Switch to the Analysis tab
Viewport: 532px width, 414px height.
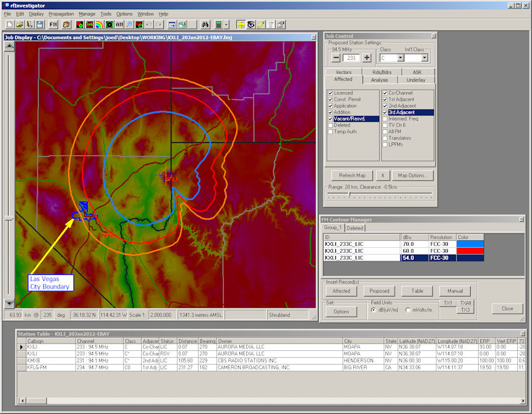tap(379, 80)
